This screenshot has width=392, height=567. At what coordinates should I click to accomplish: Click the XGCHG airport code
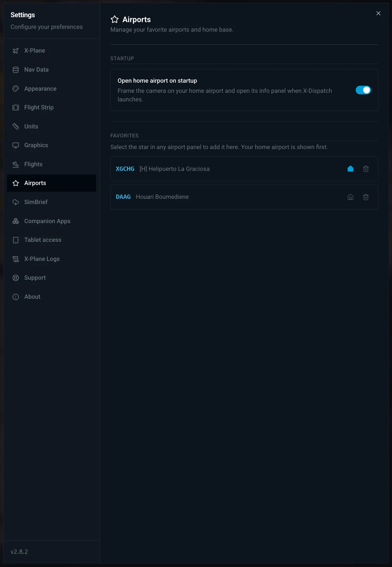click(125, 169)
